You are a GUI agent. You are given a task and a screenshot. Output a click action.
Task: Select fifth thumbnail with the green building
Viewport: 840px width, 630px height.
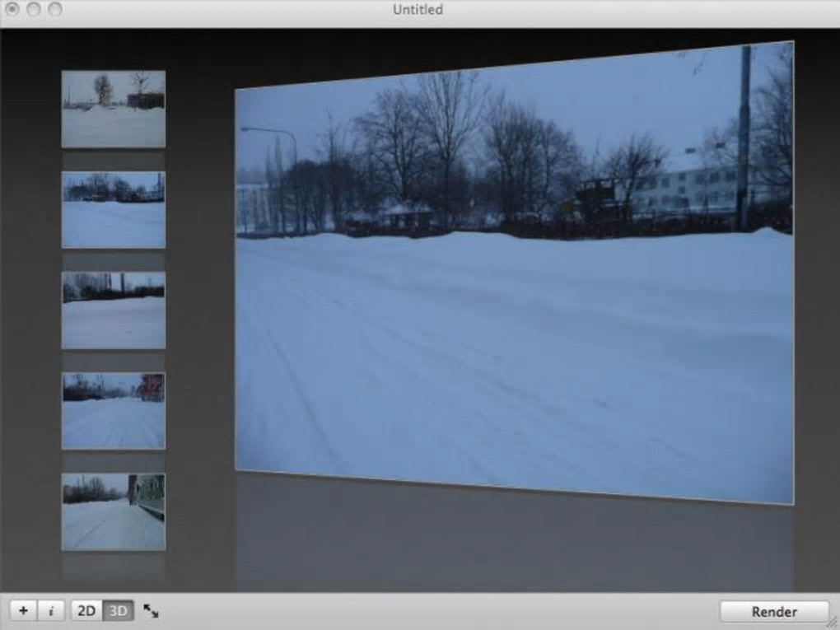pyautogui.click(x=114, y=511)
